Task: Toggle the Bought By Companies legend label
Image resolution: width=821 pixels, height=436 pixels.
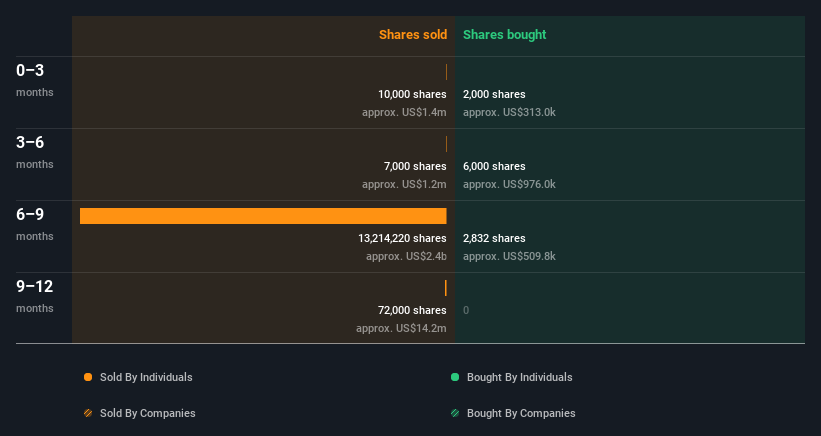Action: click(x=521, y=413)
